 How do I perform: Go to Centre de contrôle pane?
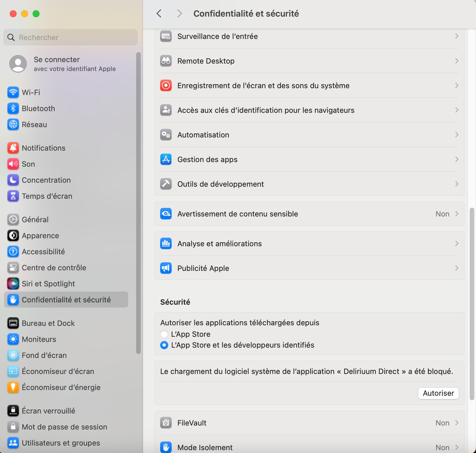[x=66, y=267]
